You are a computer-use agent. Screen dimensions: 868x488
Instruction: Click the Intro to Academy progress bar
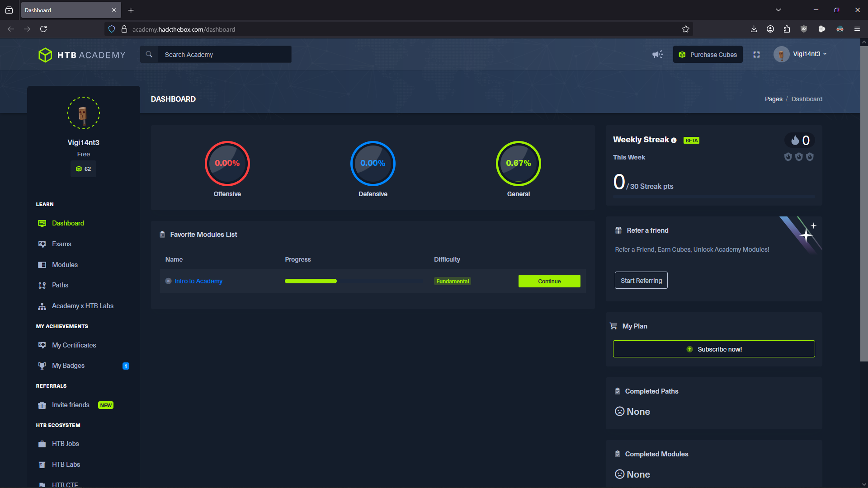click(x=311, y=281)
